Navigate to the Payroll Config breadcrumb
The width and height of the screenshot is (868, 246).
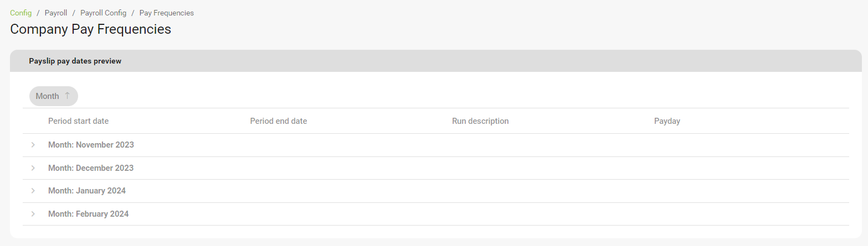pos(103,13)
